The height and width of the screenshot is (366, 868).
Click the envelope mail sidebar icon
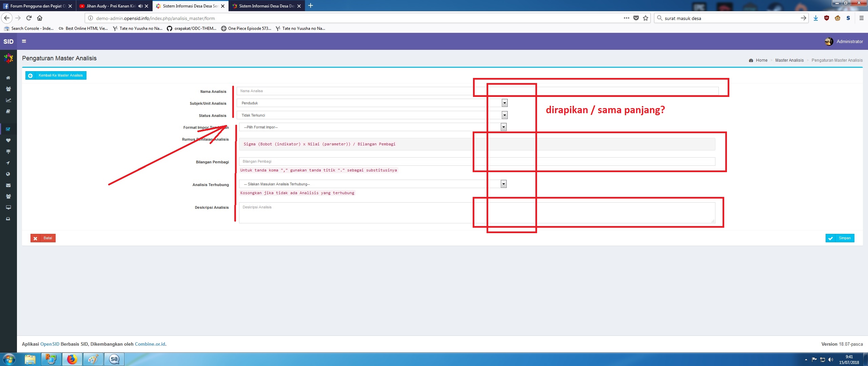pos(8,185)
